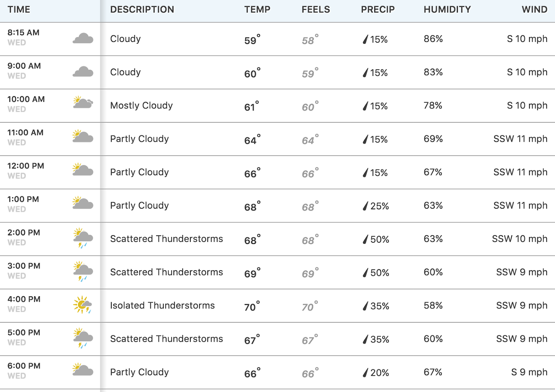Click the thunderstorm icon in the 5:00 PM row
Viewport: 555px width, 392px height.
(83, 338)
